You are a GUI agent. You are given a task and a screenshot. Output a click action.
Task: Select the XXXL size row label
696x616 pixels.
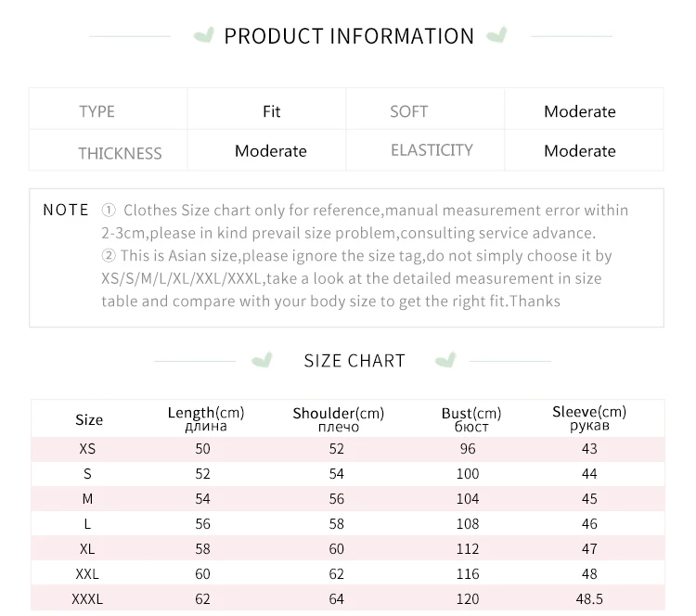(x=87, y=599)
